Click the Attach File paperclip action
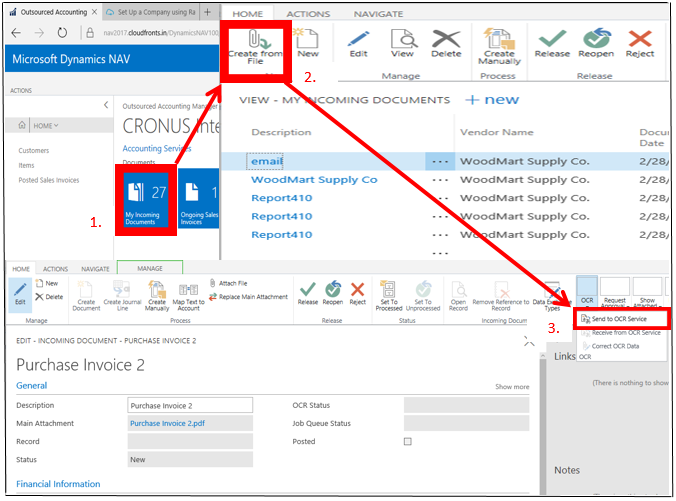Viewport: 676px width, 501px height. [x=228, y=283]
